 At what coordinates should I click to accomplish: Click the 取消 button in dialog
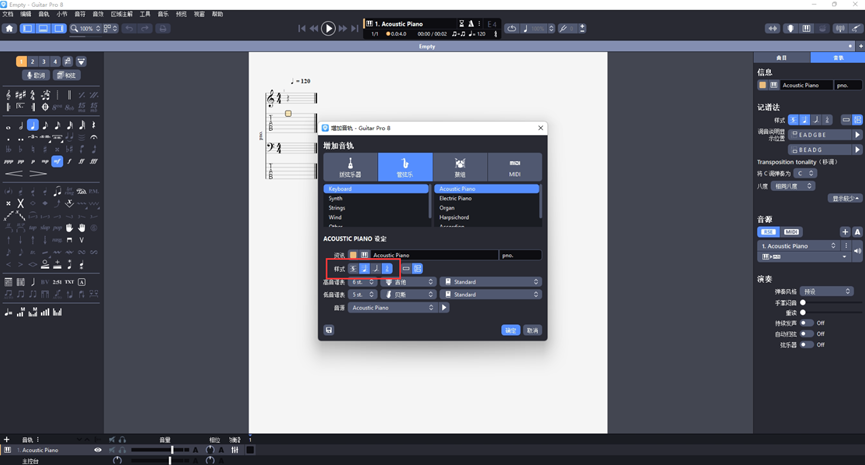(x=533, y=330)
